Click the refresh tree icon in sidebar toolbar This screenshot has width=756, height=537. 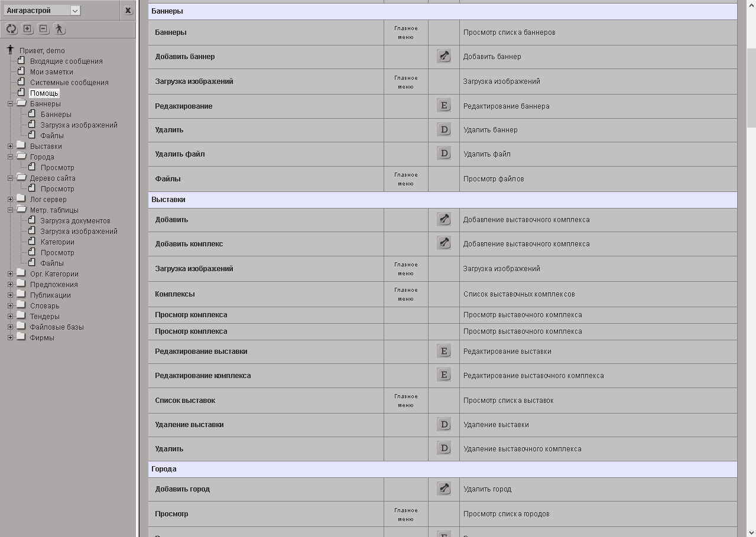pos(11,29)
